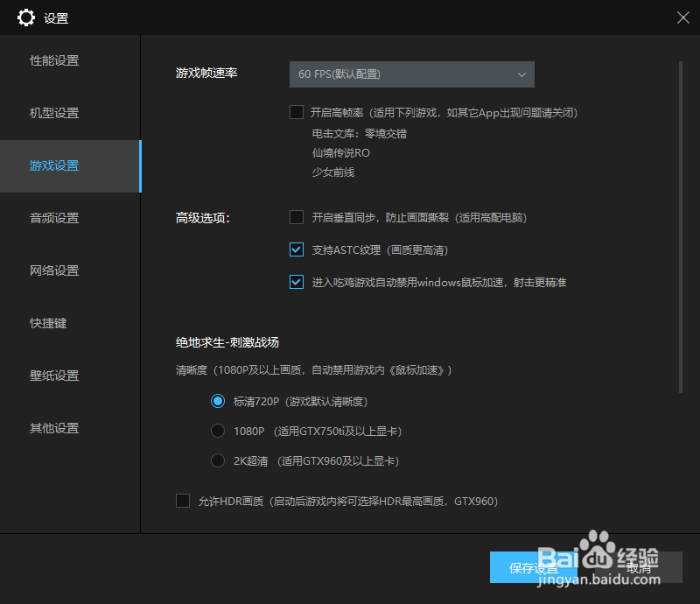Select the 游戏设置 sidebar item
Image resolution: width=700 pixels, height=604 pixels.
[x=54, y=165]
